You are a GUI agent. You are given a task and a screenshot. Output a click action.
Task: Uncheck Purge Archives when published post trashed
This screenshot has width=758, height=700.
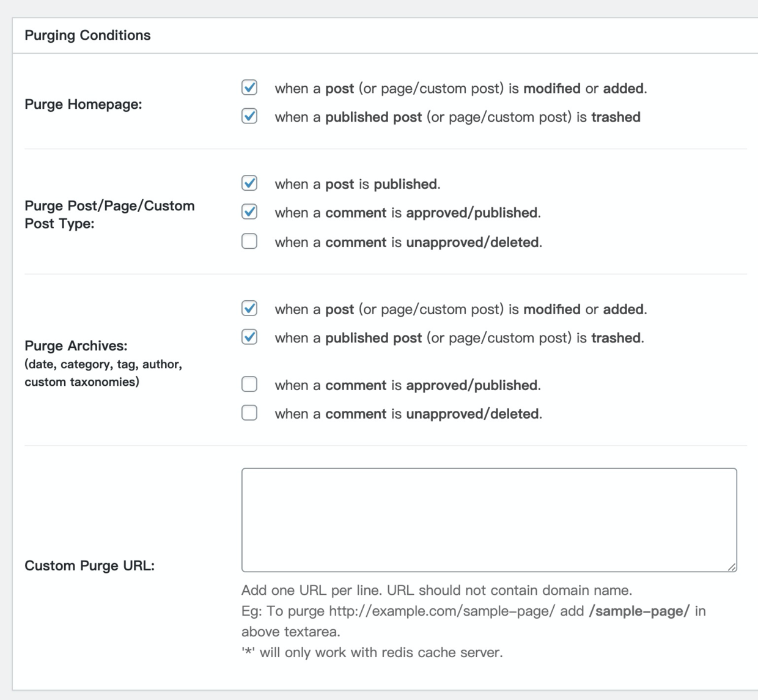click(249, 337)
